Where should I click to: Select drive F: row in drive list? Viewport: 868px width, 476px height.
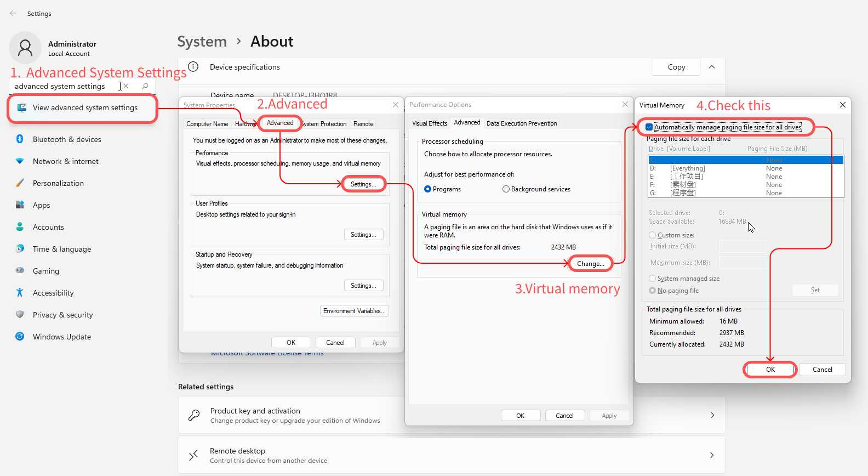click(x=746, y=185)
